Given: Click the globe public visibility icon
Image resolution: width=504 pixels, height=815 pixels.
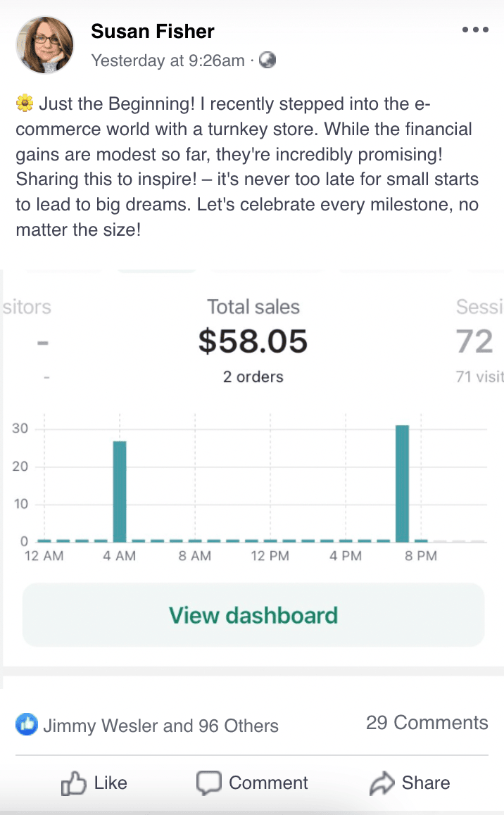Looking at the screenshot, I should pyautogui.click(x=267, y=61).
